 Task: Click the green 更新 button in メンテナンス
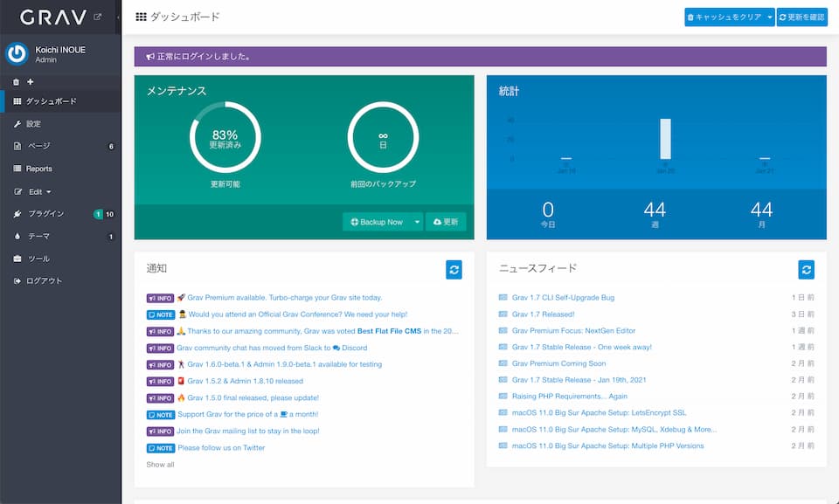pyautogui.click(x=446, y=222)
